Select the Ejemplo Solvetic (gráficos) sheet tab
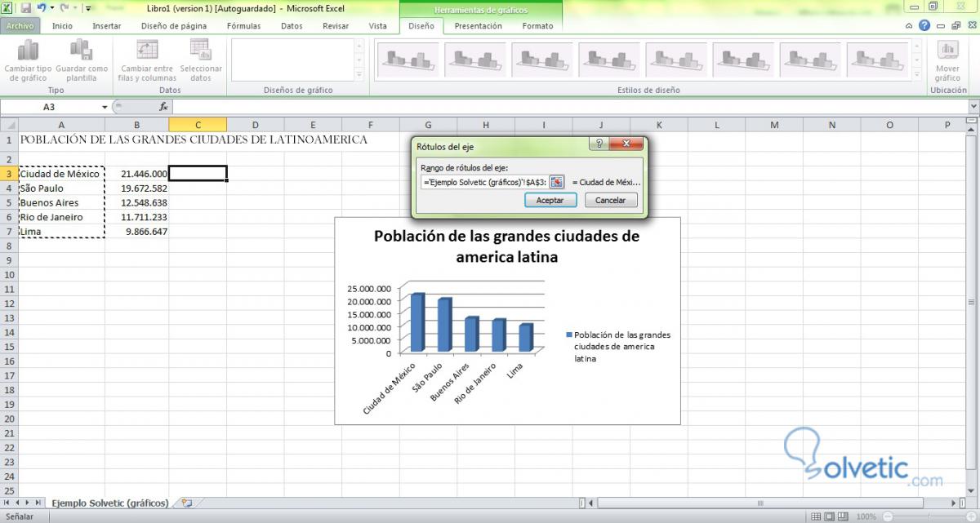Screen dimensions: 980x523 pos(110,503)
